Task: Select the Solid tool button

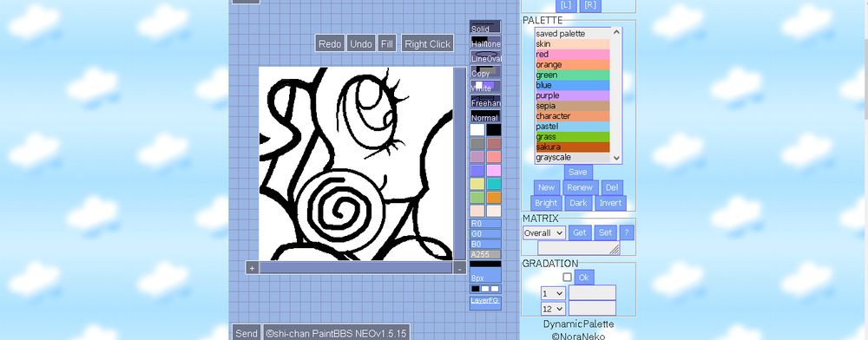Action: click(x=485, y=27)
